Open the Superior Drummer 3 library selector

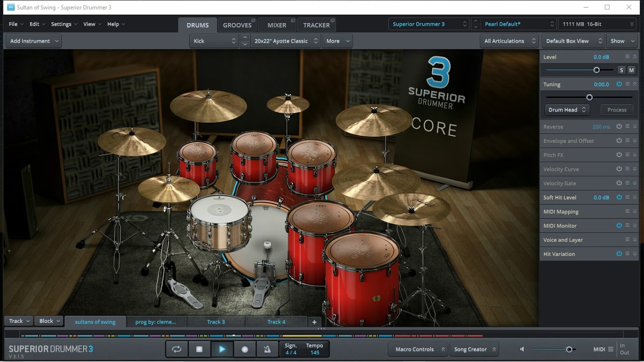[429, 24]
